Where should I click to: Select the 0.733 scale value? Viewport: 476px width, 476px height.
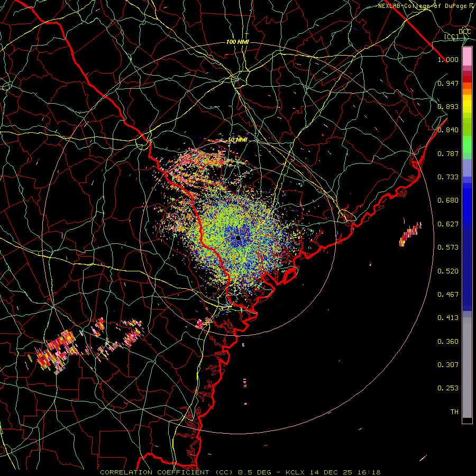coord(448,177)
